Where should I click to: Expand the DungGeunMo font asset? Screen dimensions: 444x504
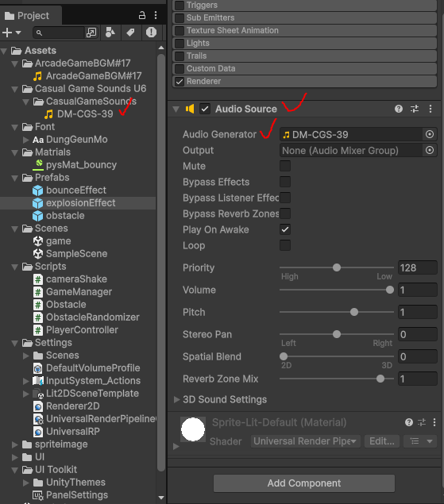(26, 140)
